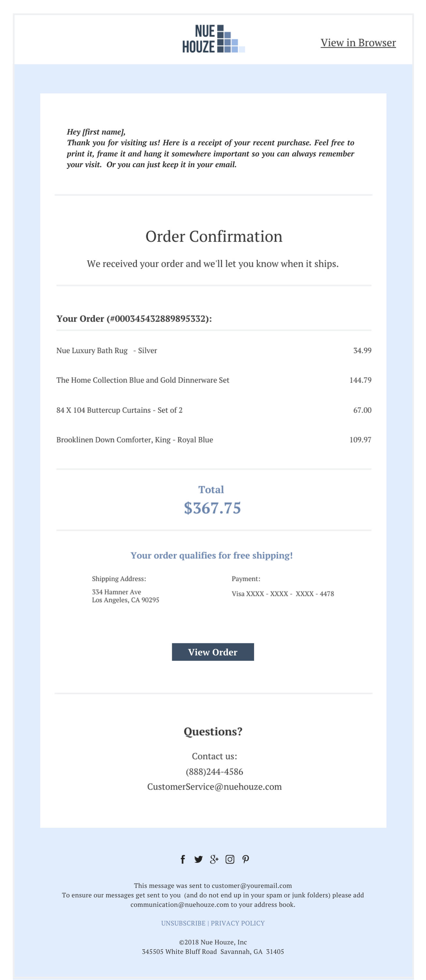This screenshot has width=426, height=980.
Task: Select the Nue Luxury Bath Rug item
Action: click(x=106, y=350)
